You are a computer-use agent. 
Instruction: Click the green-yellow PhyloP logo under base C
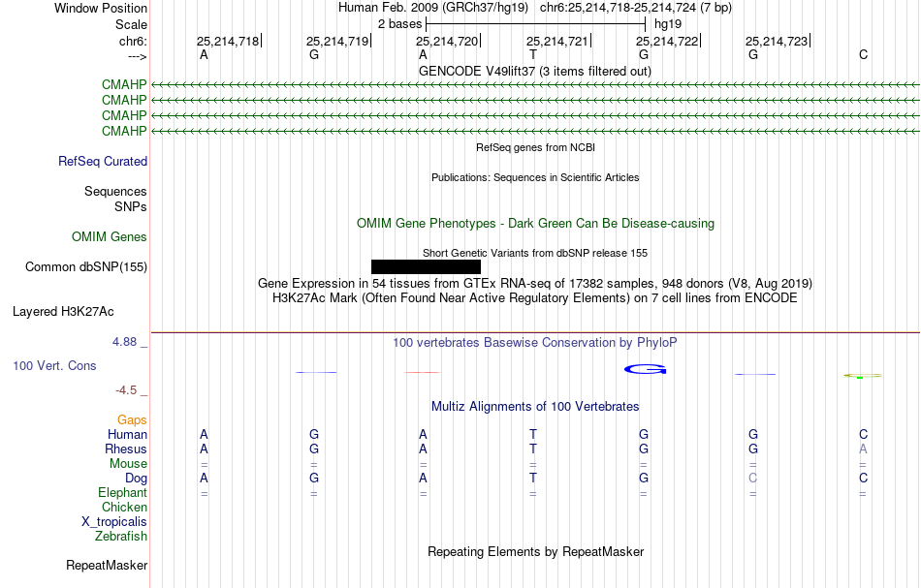point(862,376)
